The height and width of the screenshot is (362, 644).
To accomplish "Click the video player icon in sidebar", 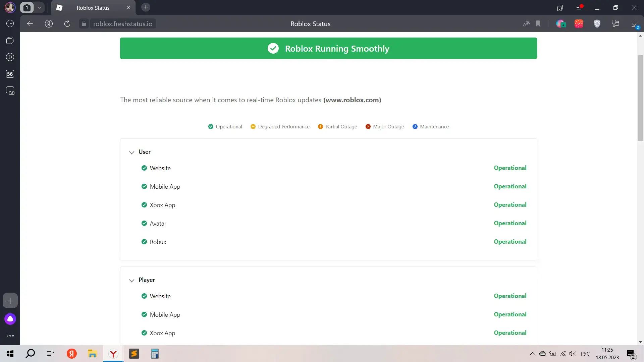I will pos(10,57).
